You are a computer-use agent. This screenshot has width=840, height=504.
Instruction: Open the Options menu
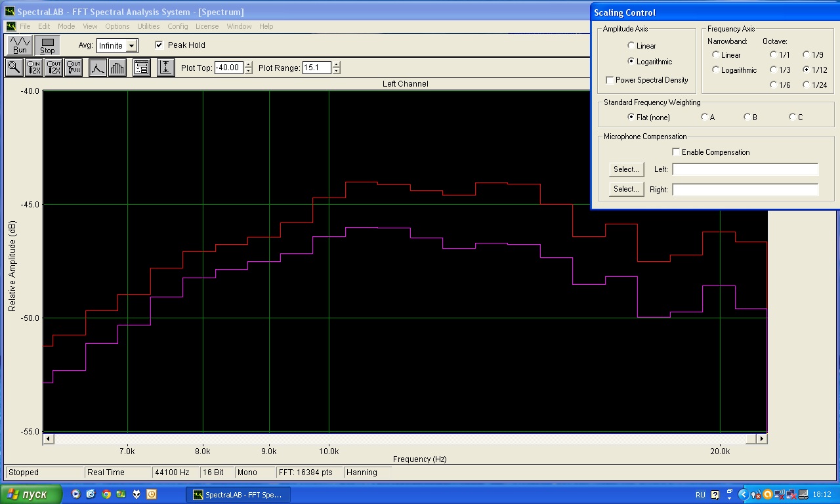(x=117, y=26)
